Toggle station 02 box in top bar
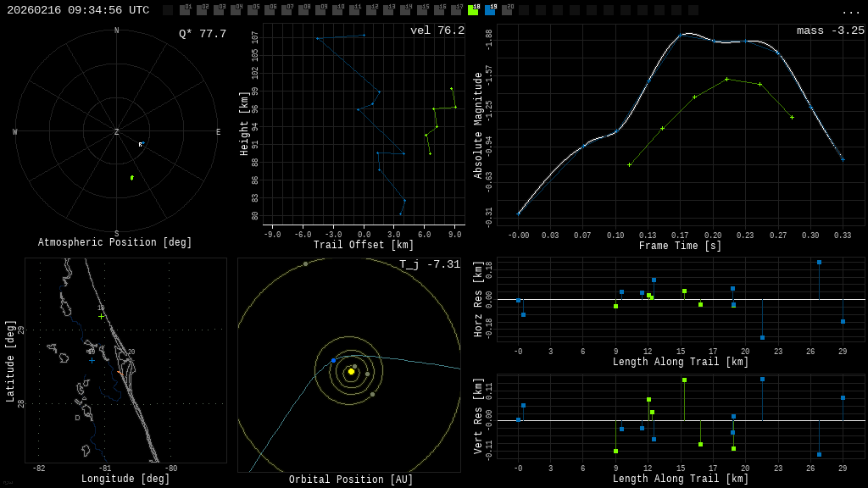Viewport: 868px width, 488px height. pyautogui.click(x=202, y=10)
